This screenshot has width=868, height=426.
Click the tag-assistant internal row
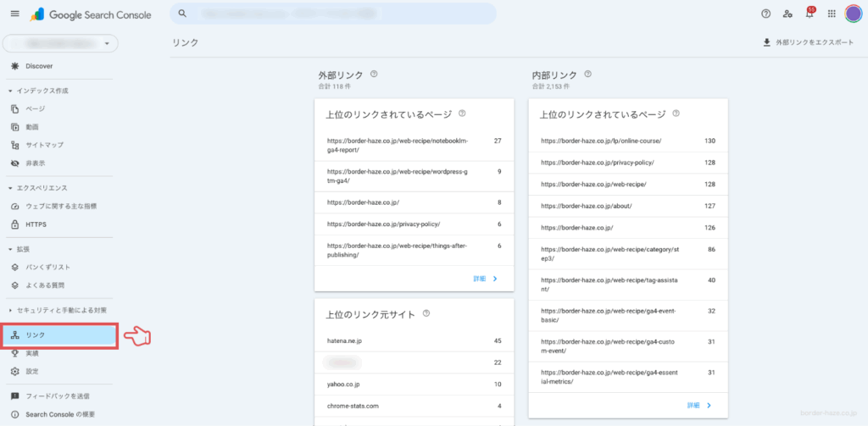pos(628,285)
